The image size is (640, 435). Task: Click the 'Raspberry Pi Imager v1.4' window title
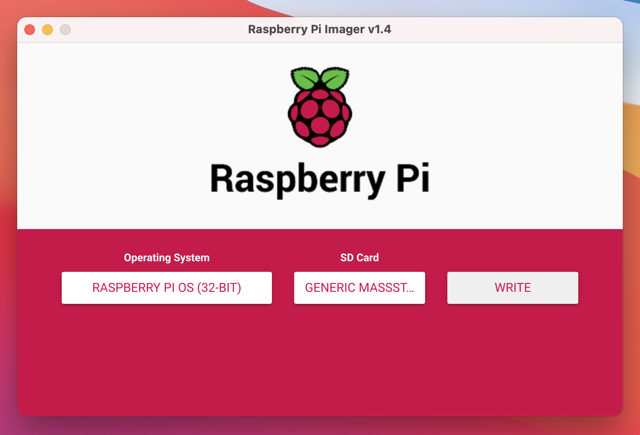point(320,29)
